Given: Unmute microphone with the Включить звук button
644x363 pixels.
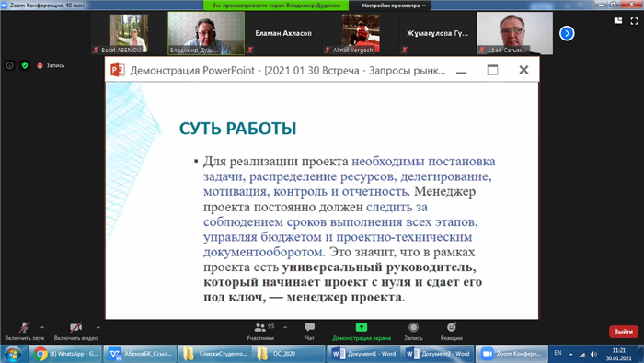Looking at the screenshot, I should (x=24, y=332).
